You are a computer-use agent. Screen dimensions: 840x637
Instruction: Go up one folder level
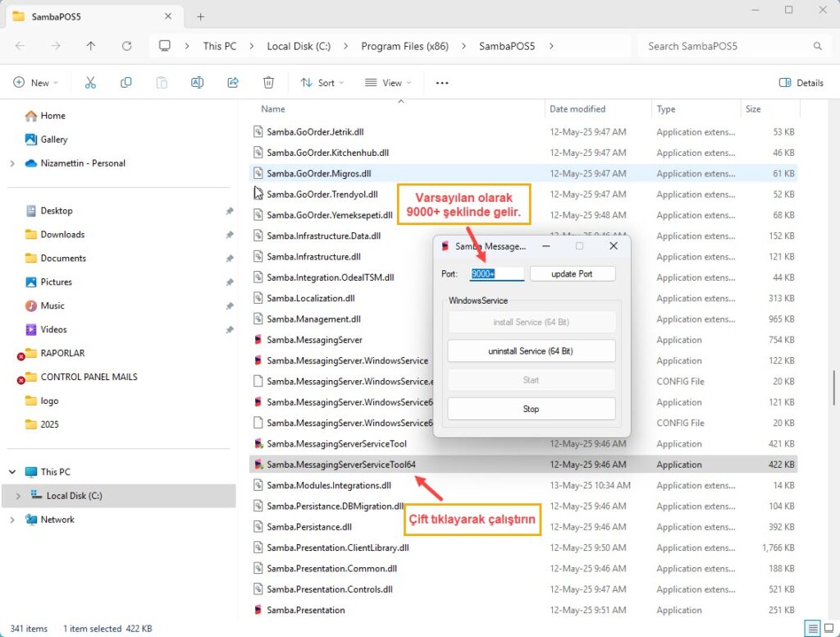tap(91, 46)
